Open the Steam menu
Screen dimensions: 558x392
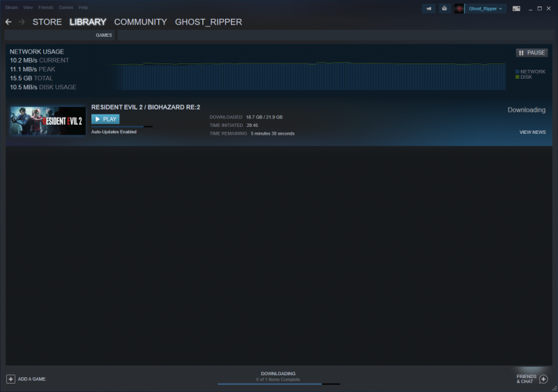tap(11, 7)
